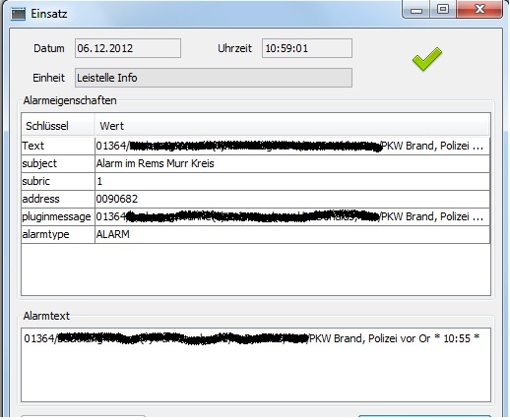Select the pluginmessage row value
The image size is (510, 420).
[292, 216]
